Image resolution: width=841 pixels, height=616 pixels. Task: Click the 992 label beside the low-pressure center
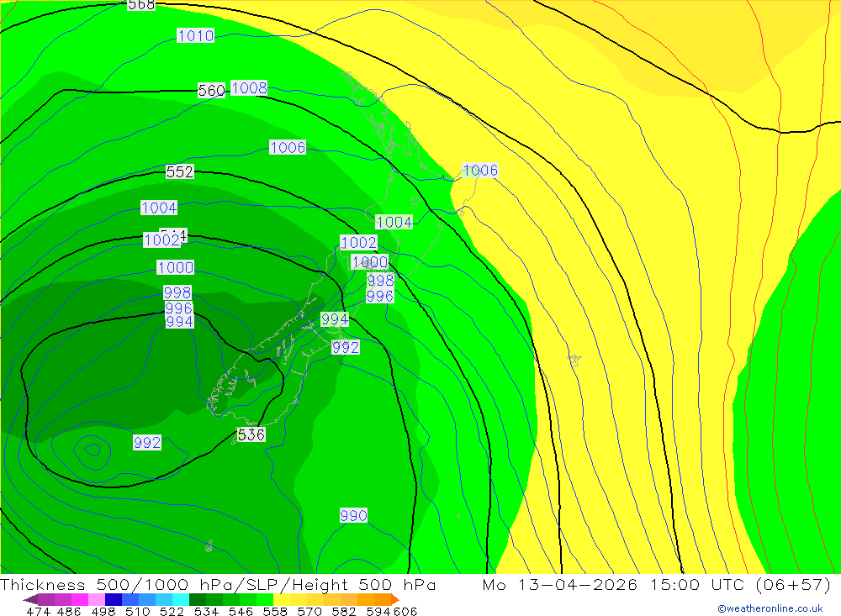147,442
